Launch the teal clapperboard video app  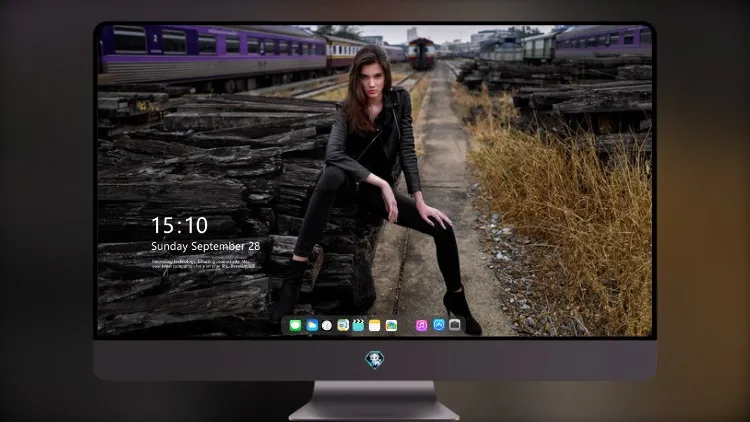point(358,326)
